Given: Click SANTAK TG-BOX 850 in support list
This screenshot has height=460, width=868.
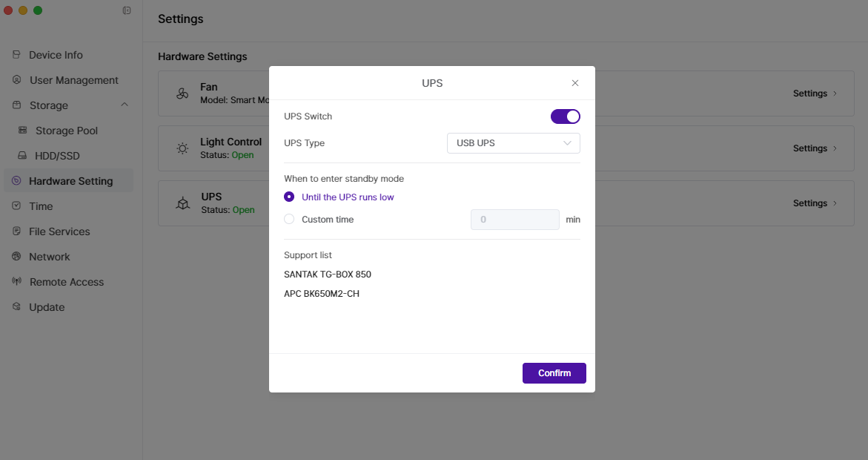Looking at the screenshot, I should tap(328, 275).
